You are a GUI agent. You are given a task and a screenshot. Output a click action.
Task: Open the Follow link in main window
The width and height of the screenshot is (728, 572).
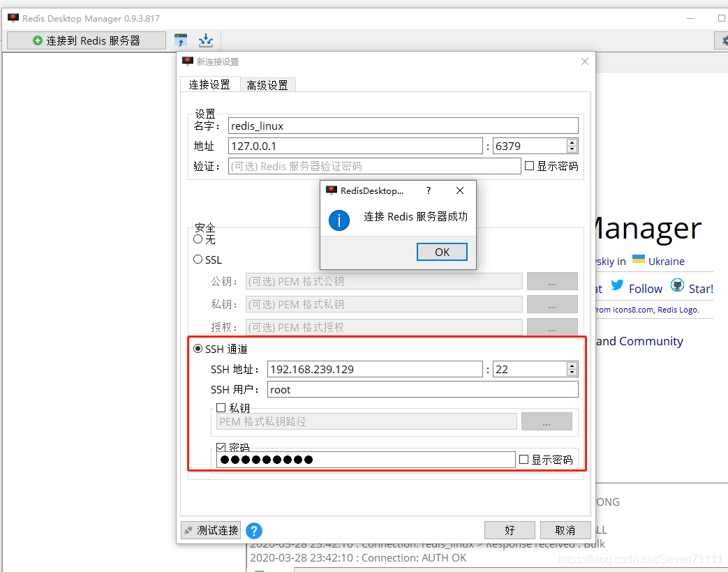click(646, 289)
